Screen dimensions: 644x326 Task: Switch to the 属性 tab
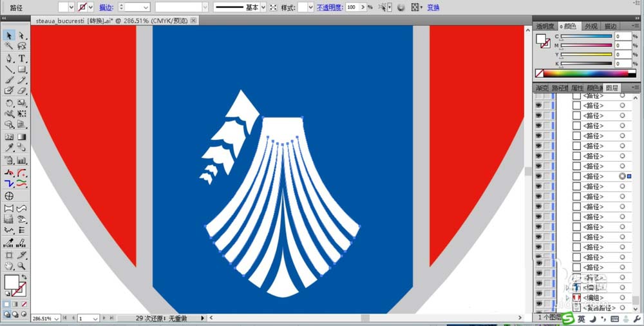point(578,88)
